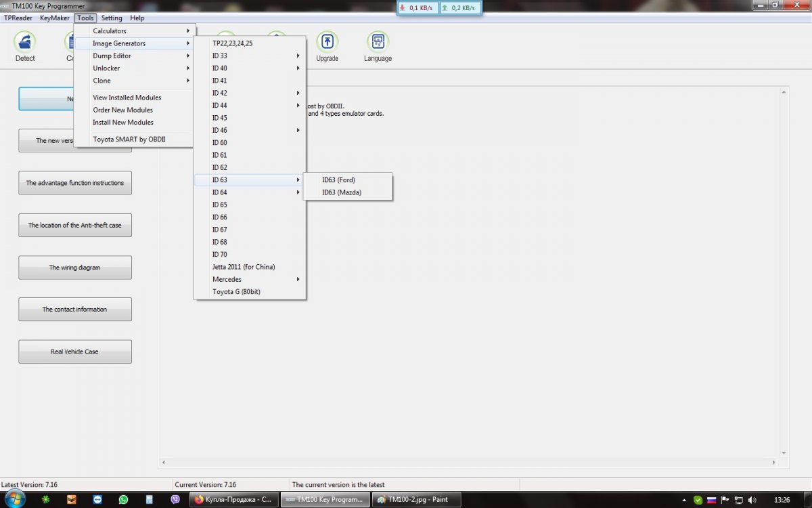Click The contact information button
The height and width of the screenshot is (508, 812).
[75, 310]
